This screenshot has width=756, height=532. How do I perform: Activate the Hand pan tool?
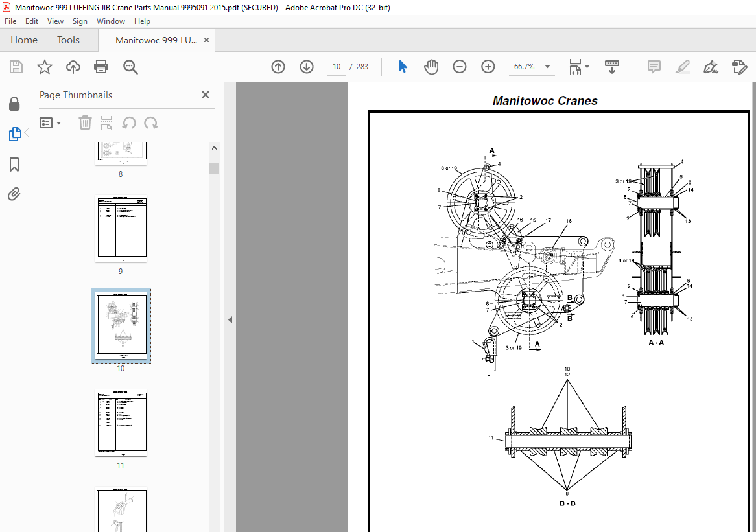(431, 67)
